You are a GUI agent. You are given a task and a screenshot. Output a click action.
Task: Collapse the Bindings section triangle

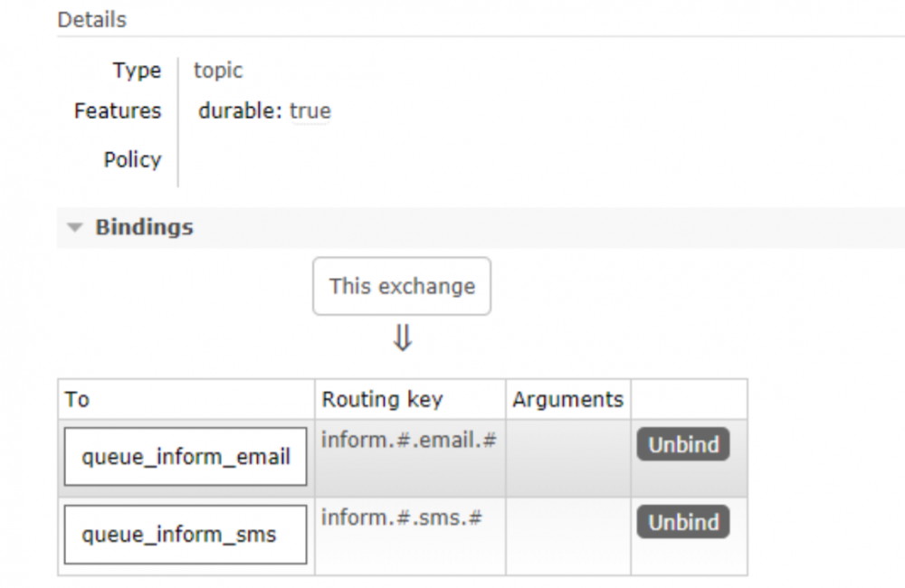[x=74, y=228]
